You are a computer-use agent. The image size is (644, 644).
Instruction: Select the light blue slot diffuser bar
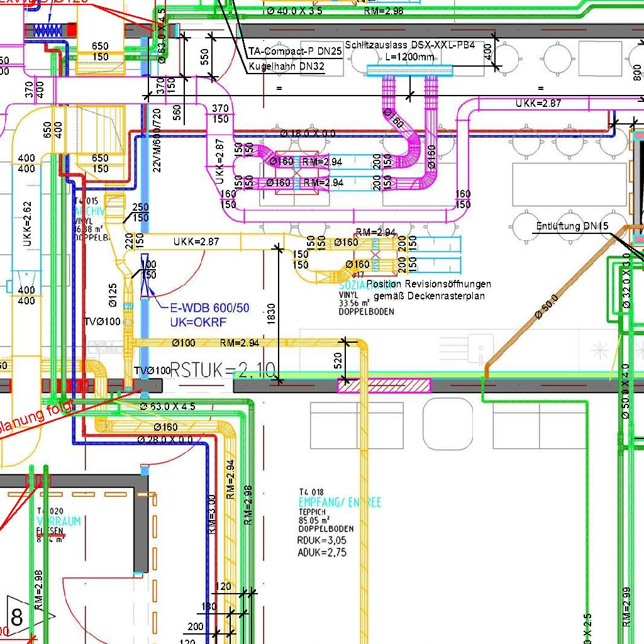pyautogui.click(x=409, y=69)
